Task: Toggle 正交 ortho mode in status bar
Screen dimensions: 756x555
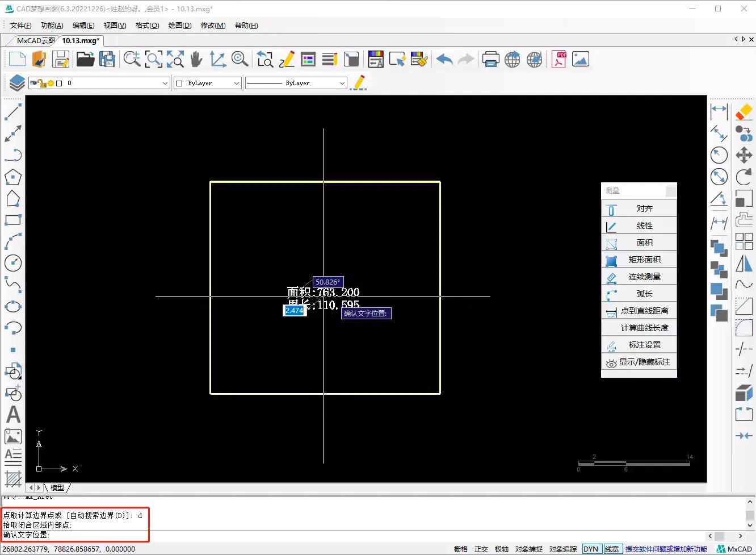Action: click(x=481, y=549)
